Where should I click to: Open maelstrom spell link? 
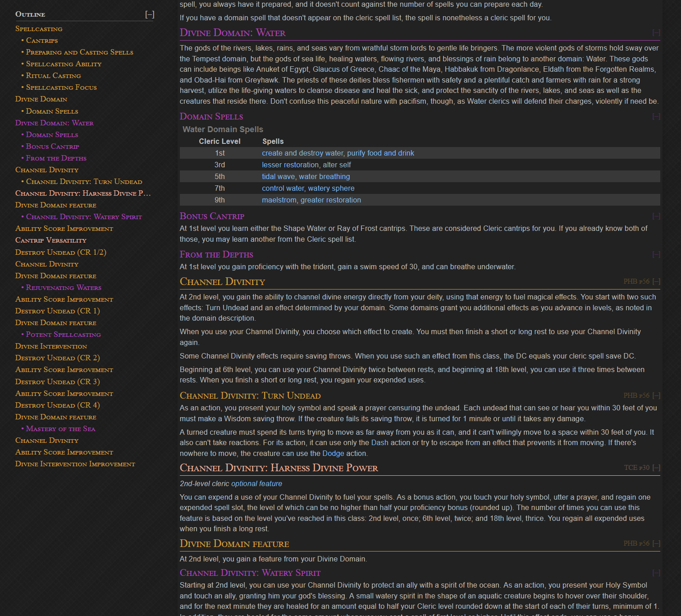(279, 200)
